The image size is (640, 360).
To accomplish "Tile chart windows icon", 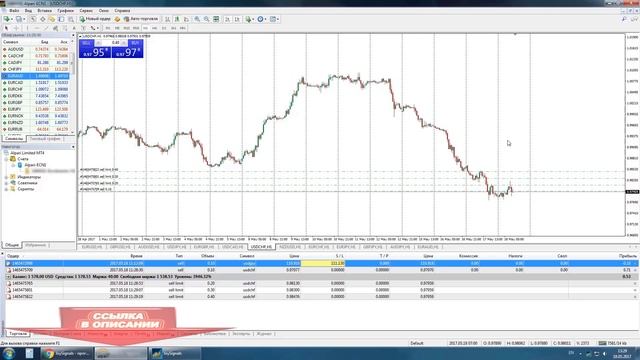I will click(x=216, y=19).
